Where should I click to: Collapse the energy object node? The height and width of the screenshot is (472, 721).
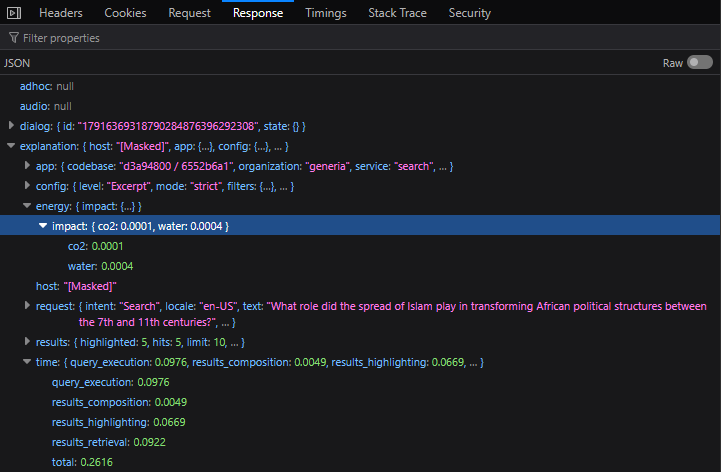click(27, 206)
